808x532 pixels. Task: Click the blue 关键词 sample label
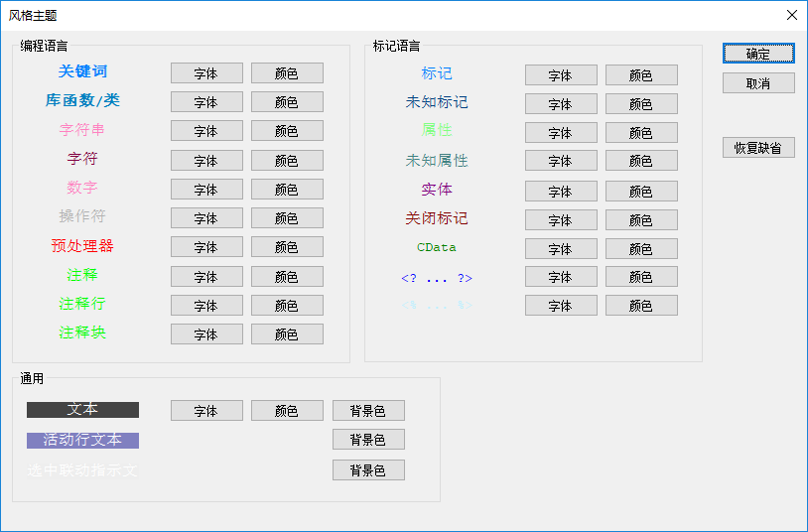[82, 71]
